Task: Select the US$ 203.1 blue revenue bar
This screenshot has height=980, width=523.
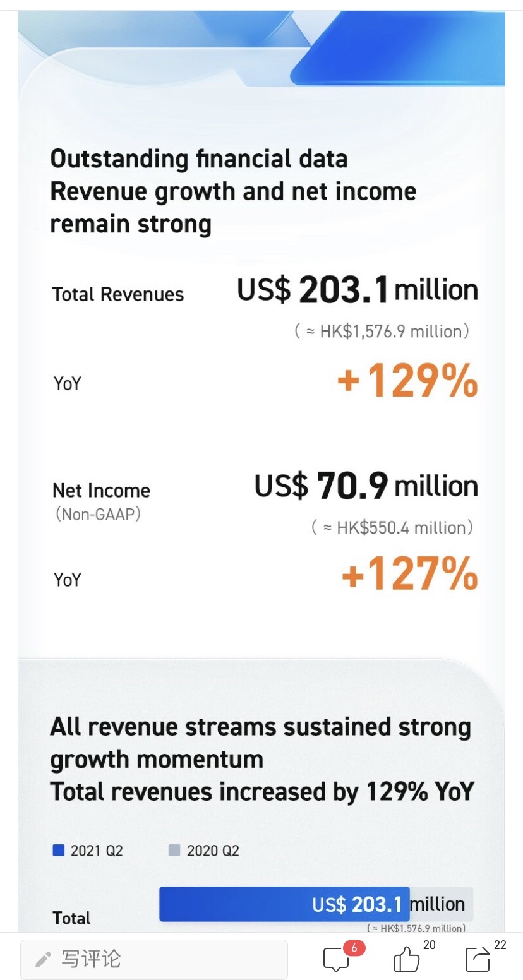Action: (284, 904)
